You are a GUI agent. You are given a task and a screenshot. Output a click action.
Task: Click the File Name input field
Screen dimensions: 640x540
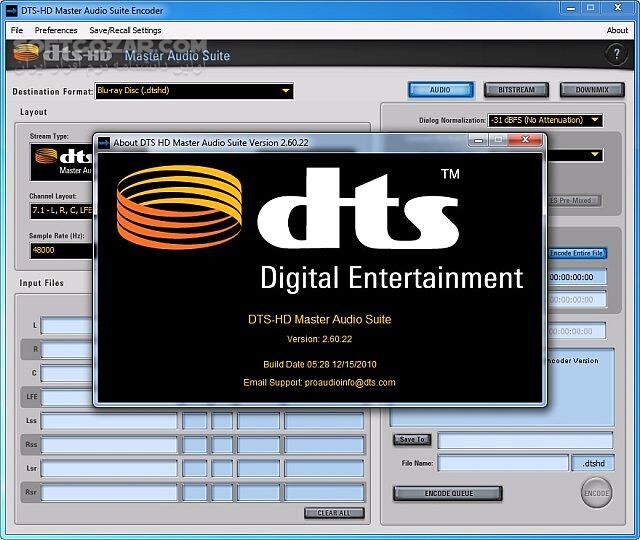503,463
